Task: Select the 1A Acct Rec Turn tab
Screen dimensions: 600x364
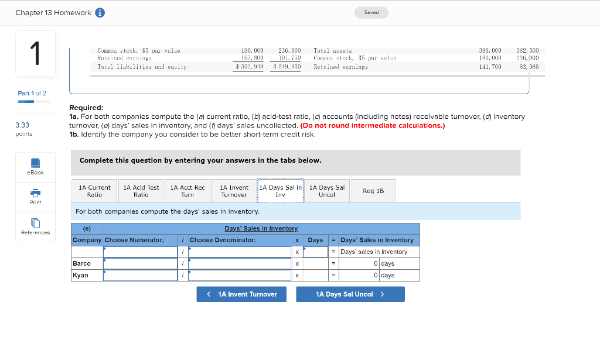Action: click(187, 190)
